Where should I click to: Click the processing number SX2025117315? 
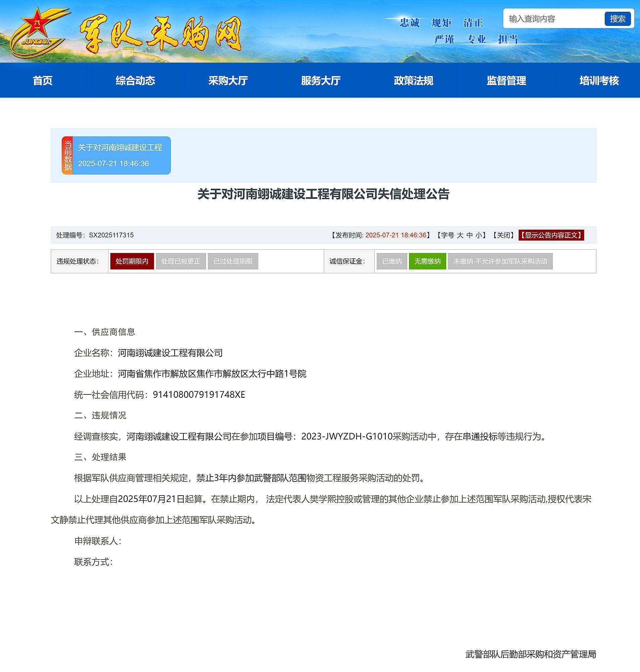pos(111,235)
